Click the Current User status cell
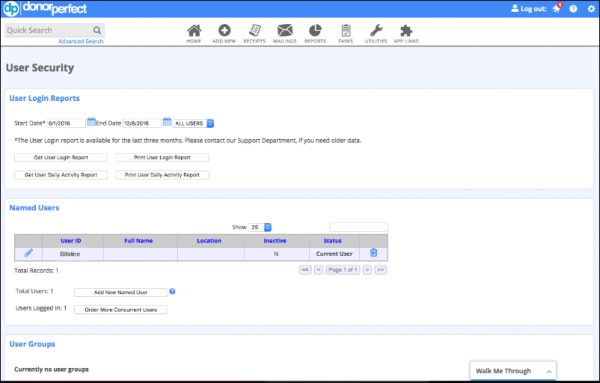The height and width of the screenshot is (383, 600). tap(334, 254)
